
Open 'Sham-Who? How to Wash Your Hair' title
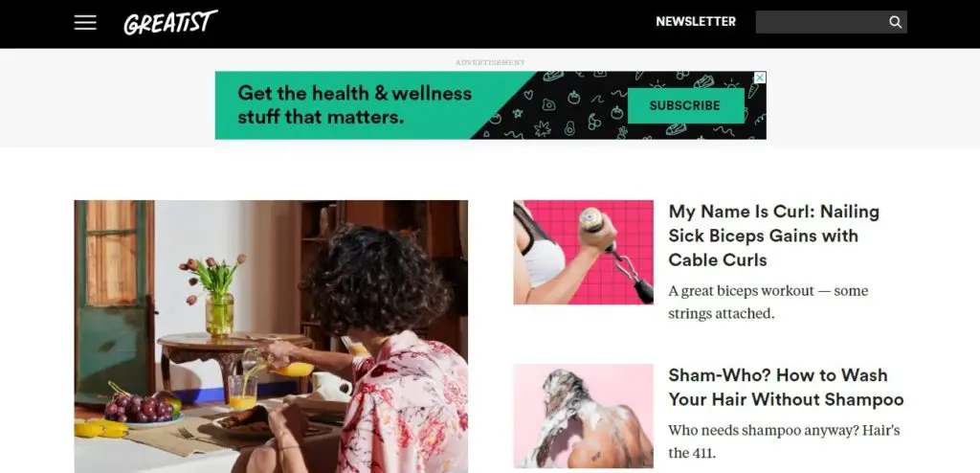786,387
